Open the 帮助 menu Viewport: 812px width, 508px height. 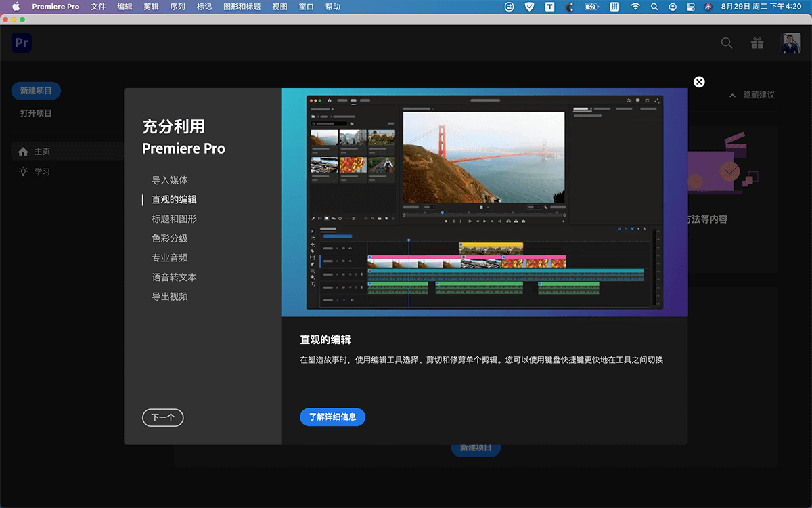332,7
